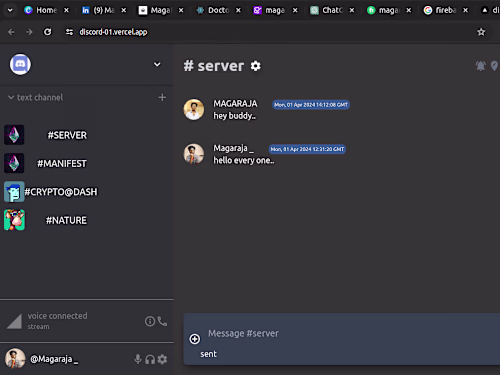Reload the discord-01.vercel.app page
The height and width of the screenshot is (375, 500).
tap(48, 32)
